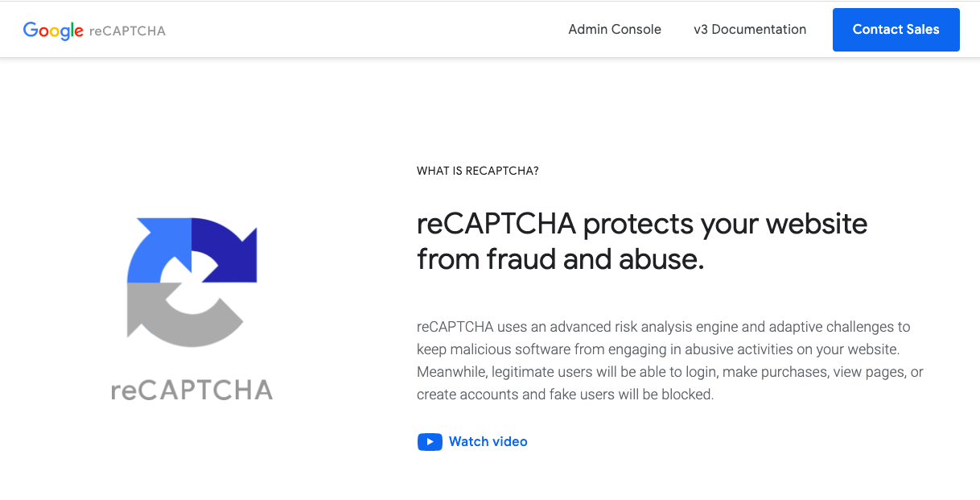Open the v3 Documentation nav item
Screen dimensions: 980x500
750,29
